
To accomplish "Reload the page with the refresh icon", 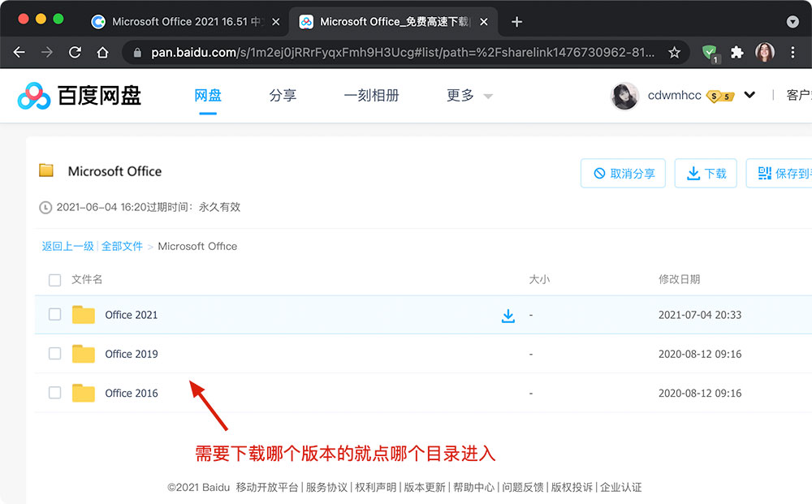I will (x=75, y=52).
